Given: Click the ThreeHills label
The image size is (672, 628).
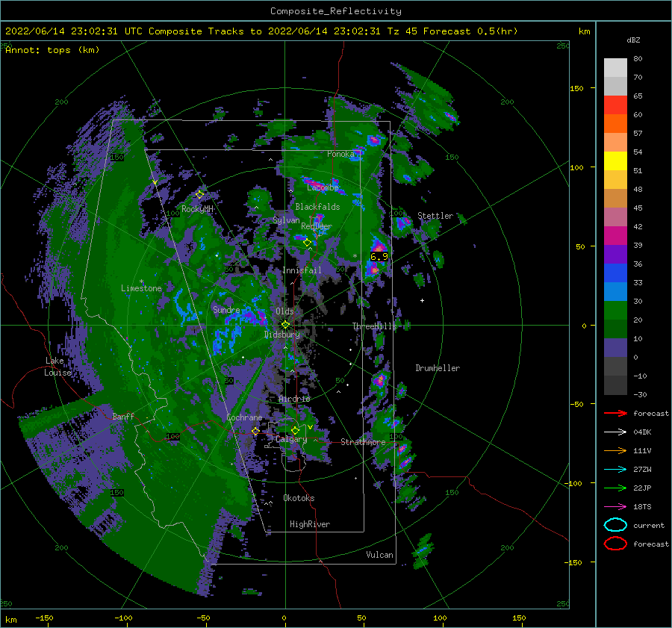Looking at the screenshot, I should [375, 326].
